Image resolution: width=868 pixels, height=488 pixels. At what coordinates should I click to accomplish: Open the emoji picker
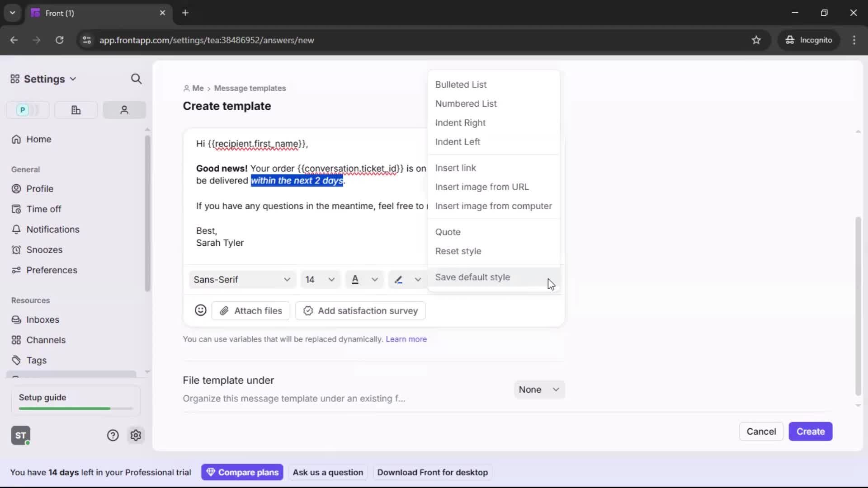tap(201, 310)
